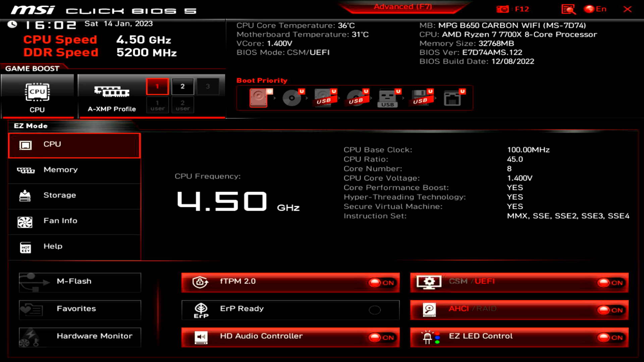Toggle the fTPM 2.0 switch
644x362 pixels.
[381, 283]
